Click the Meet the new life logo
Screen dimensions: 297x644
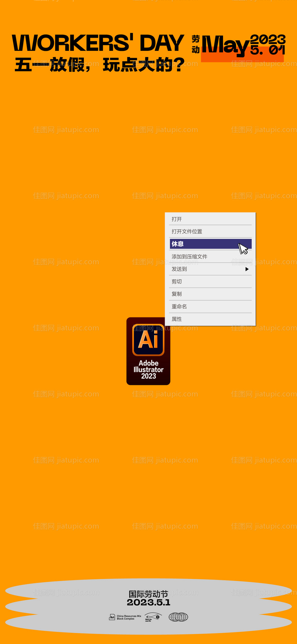point(153,617)
